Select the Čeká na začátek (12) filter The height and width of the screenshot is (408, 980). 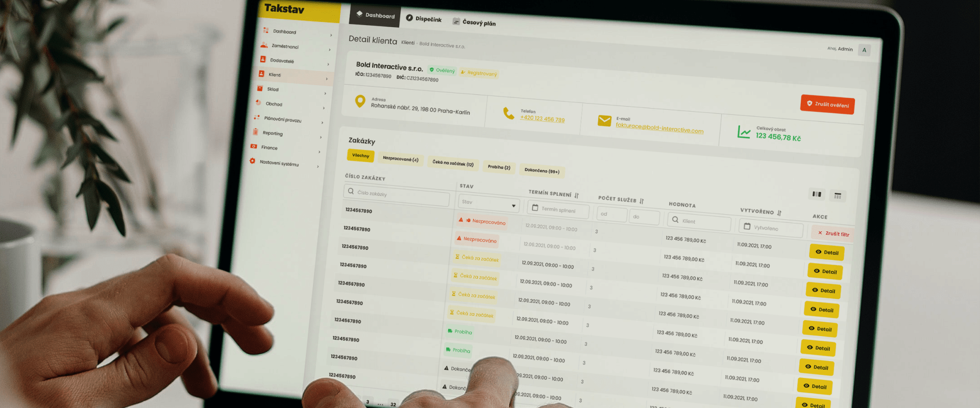453,163
